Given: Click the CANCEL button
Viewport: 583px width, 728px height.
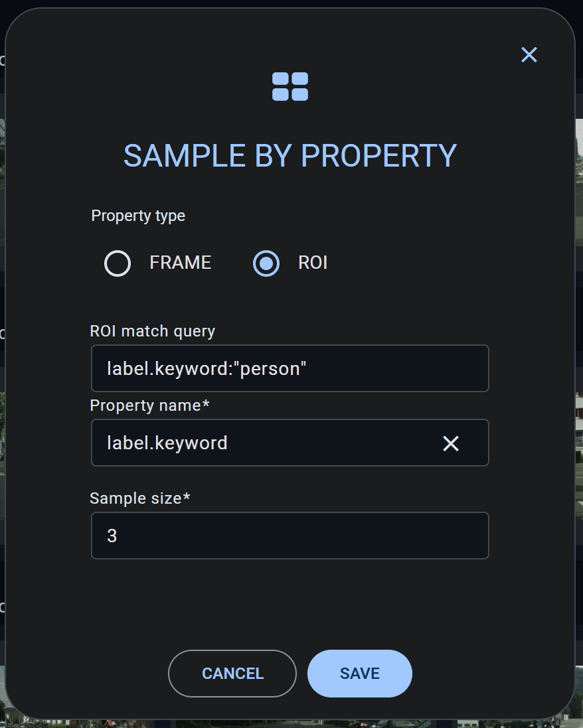Looking at the screenshot, I should point(232,673).
